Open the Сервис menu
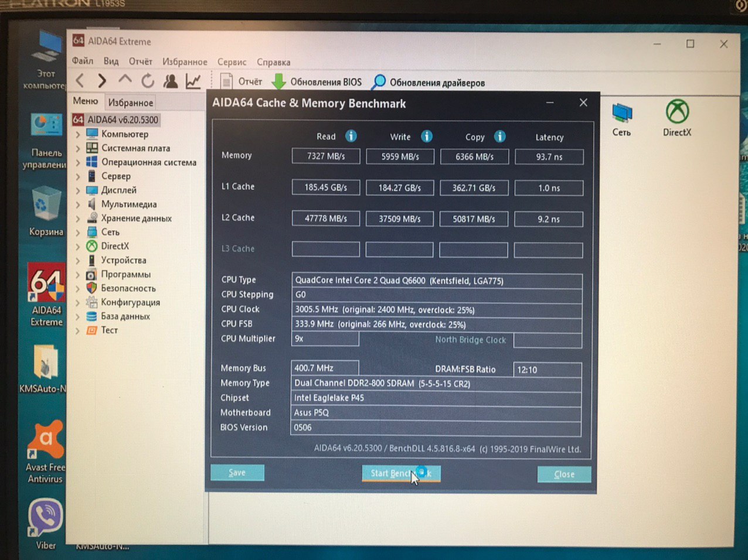This screenshot has height=560, width=748. tap(232, 62)
